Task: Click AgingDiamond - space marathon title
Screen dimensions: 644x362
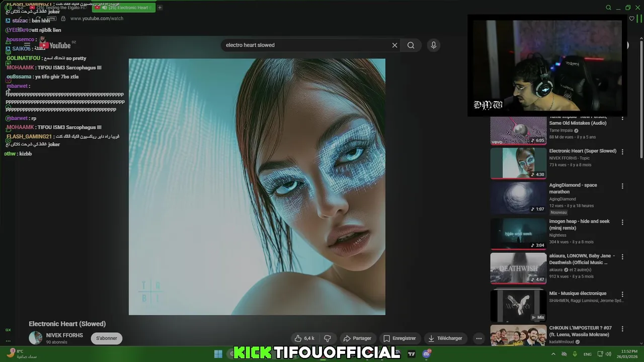Action: 573,189
